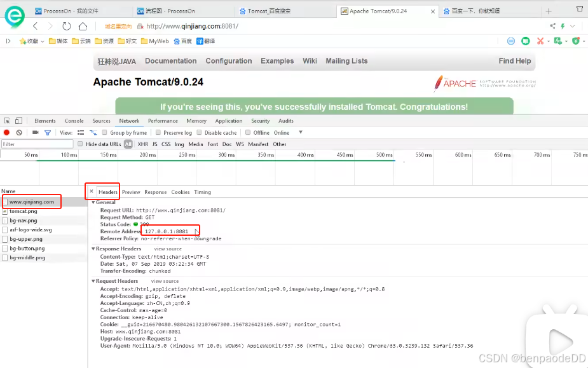Capture screenshots camera icon in Network

click(36, 132)
